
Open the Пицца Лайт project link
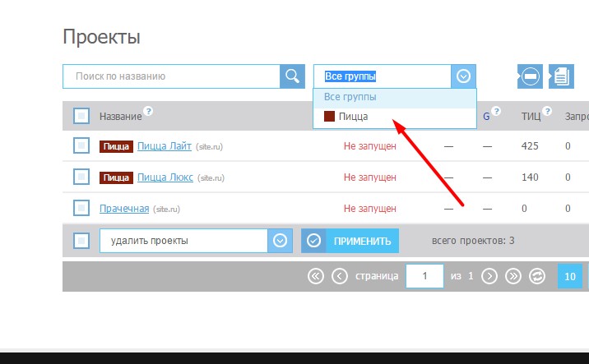pyautogui.click(x=165, y=146)
